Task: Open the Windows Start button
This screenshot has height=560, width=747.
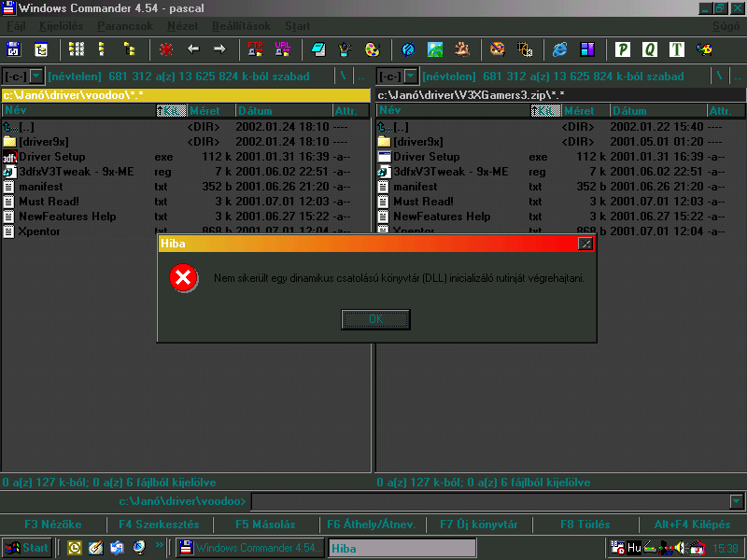Action: pos(27,548)
